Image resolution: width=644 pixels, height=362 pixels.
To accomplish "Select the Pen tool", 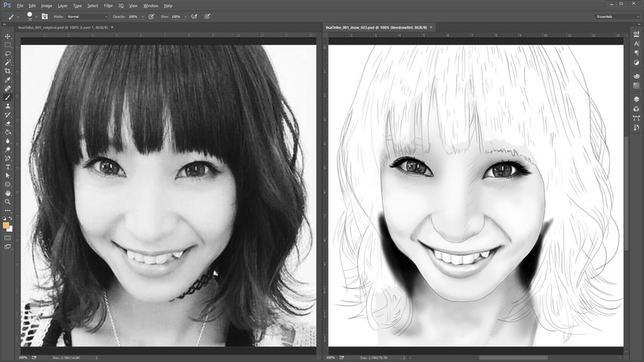I will tap(8, 158).
